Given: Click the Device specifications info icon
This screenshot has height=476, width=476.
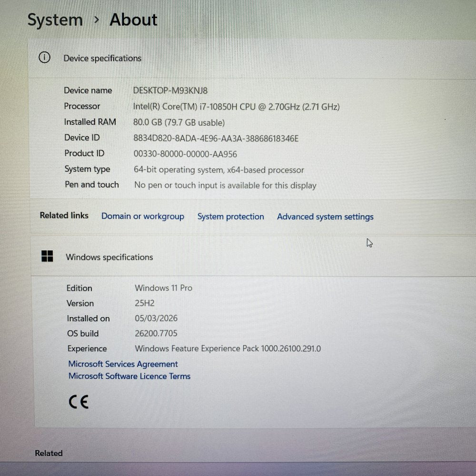Looking at the screenshot, I should tap(44, 58).
